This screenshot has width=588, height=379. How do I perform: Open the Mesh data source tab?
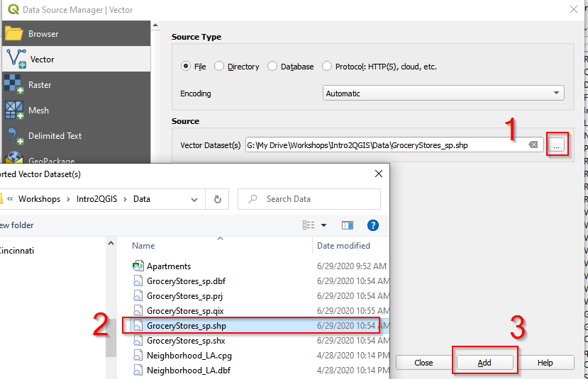(76, 110)
